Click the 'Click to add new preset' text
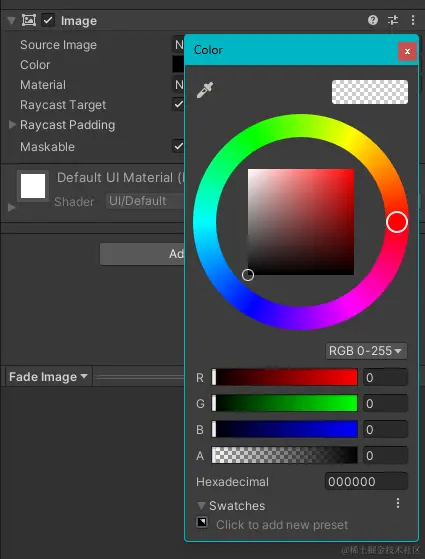This screenshot has height=559, width=425. [x=282, y=525]
